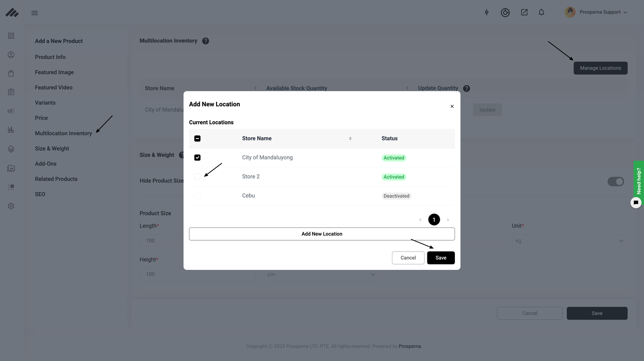Click the Add New Location button
This screenshot has height=361, width=644.
[322, 234]
